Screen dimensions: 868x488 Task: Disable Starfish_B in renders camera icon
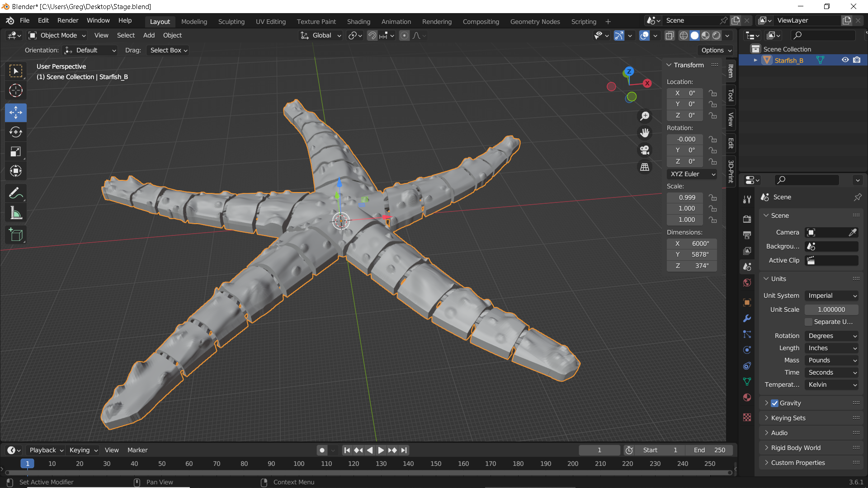pyautogui.click(x=857, y=60)
